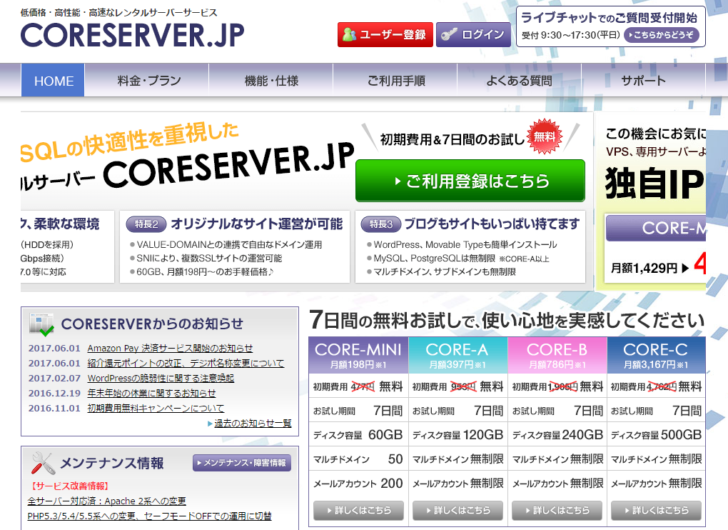This screenshot has height=530, width=728.
Task: Click the 2017.02.07 news date
Action: point(54,378)
